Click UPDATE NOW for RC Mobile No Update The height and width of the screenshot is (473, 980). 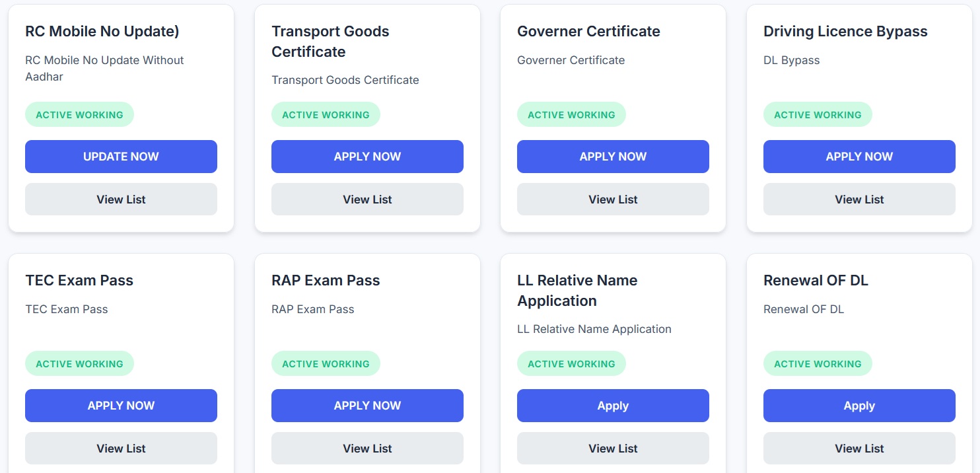pyautogui.click(x=121, y=157)
